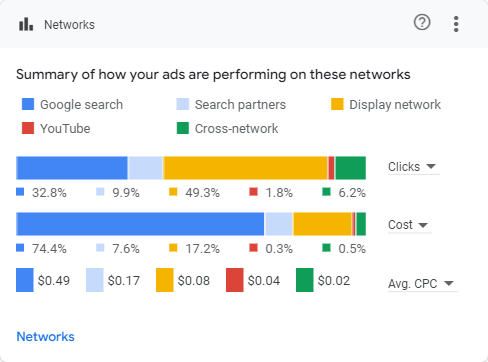Toggle the Display network legend entry

(386, 104)
